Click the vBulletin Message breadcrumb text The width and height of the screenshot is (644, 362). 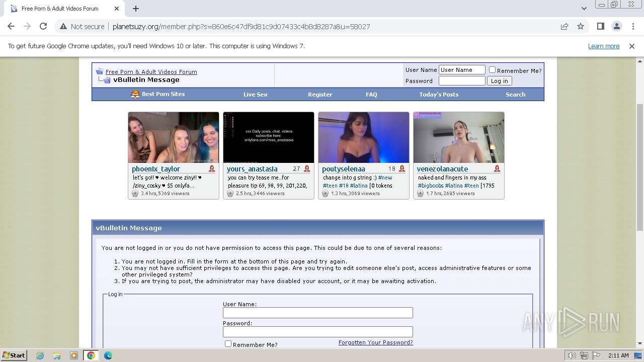[146, 79]
